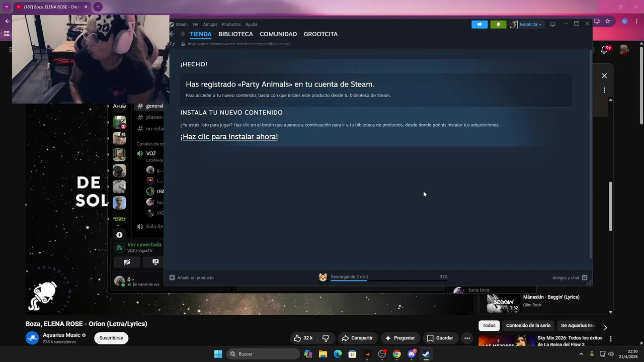Open the Ayuda menu in Steam
Viewport: 644px width, 362px height.
[x=251, y=24]
